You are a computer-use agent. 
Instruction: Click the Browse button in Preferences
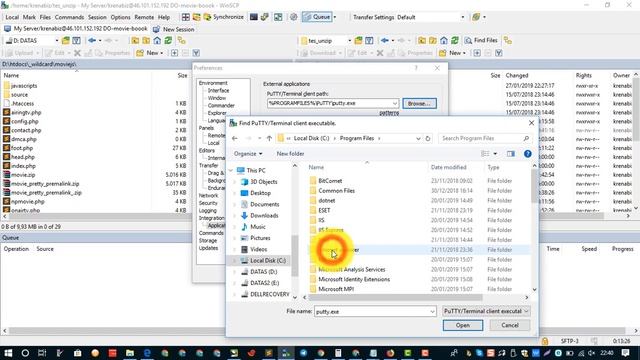click(419, 103)
